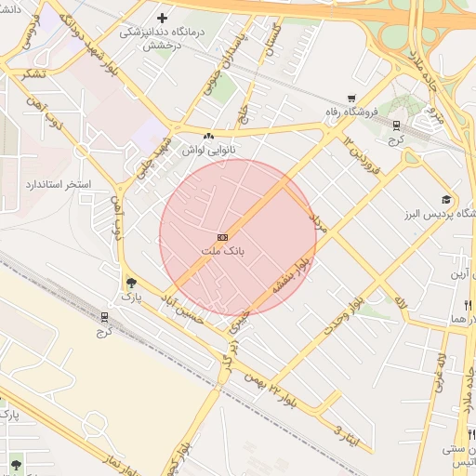Select the dental clinic cross icon
Screen dimensions: 476x476
[162, 19]
